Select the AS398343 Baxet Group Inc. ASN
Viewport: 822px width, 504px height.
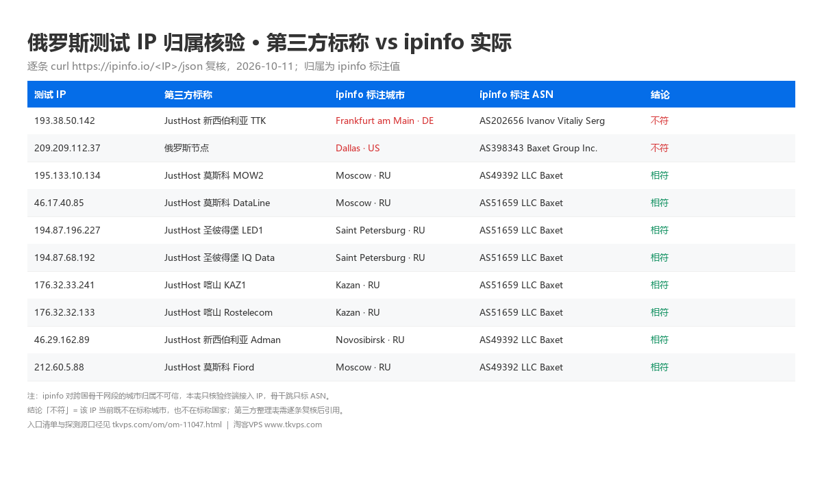[538, 148]
